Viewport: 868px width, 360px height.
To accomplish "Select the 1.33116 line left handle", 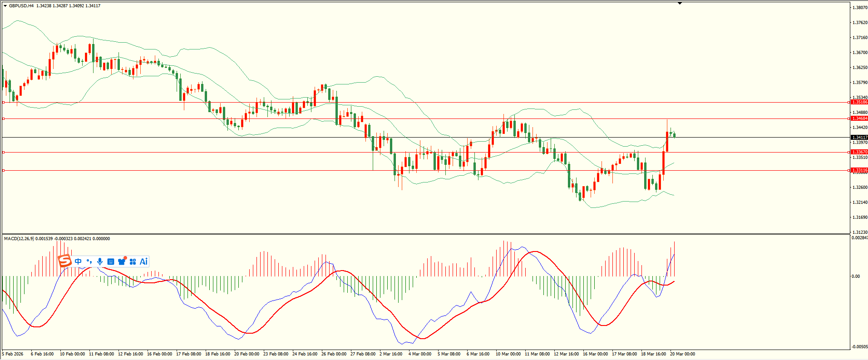I will (x=4, y=170).
